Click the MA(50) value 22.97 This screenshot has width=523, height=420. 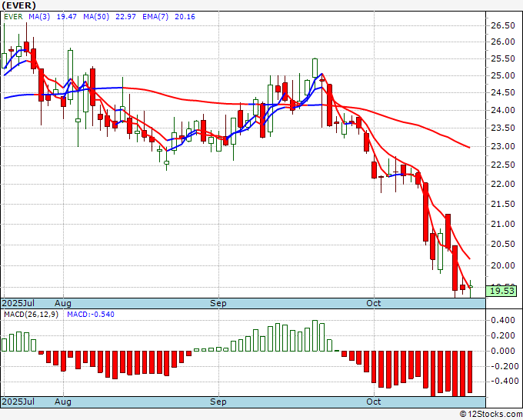coord(125,17)
